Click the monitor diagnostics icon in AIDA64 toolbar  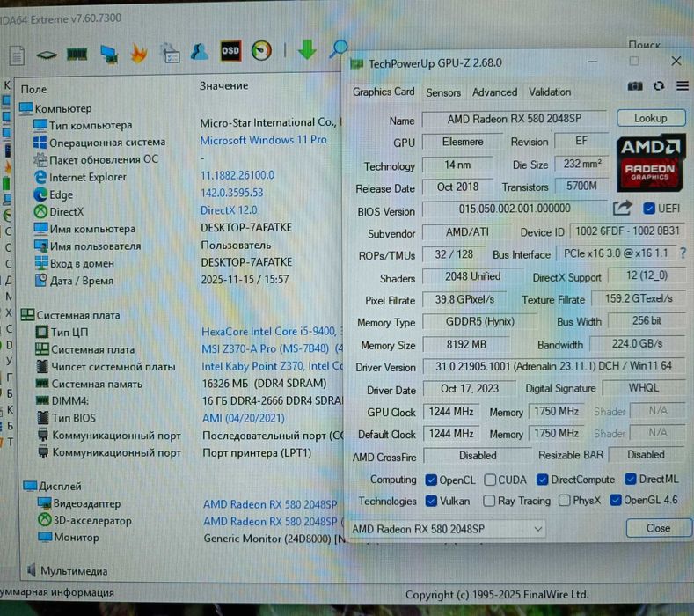point(109,55)
